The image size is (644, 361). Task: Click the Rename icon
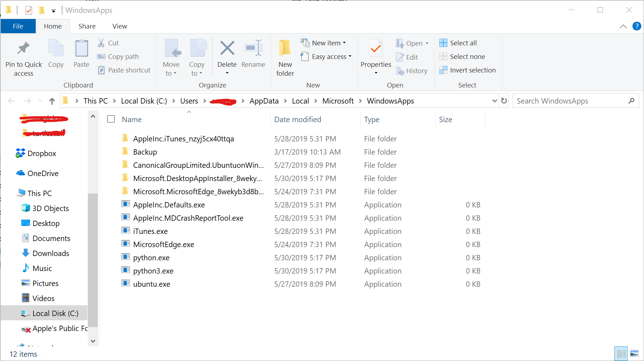[x=253, y=49]
